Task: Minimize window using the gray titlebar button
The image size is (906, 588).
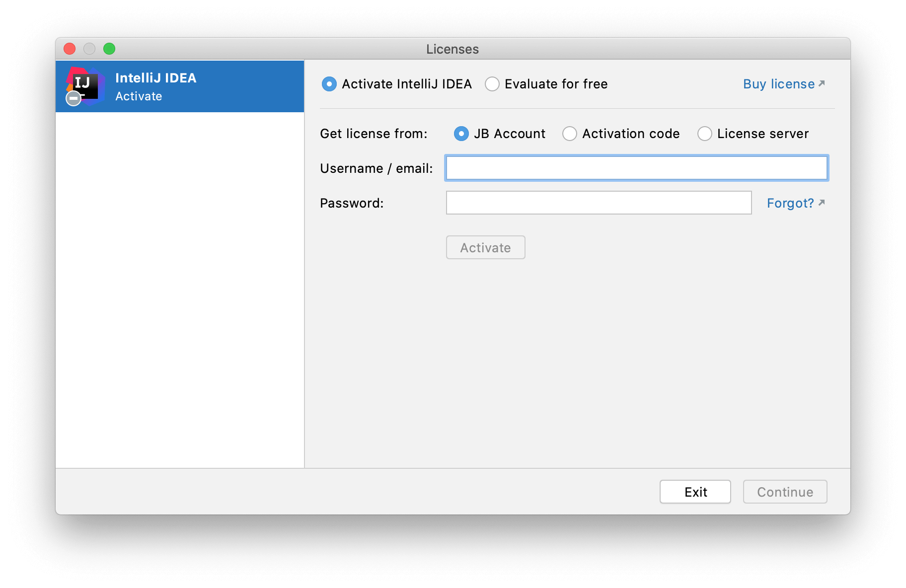Action: pyautogui.click(x=89, y=49)
